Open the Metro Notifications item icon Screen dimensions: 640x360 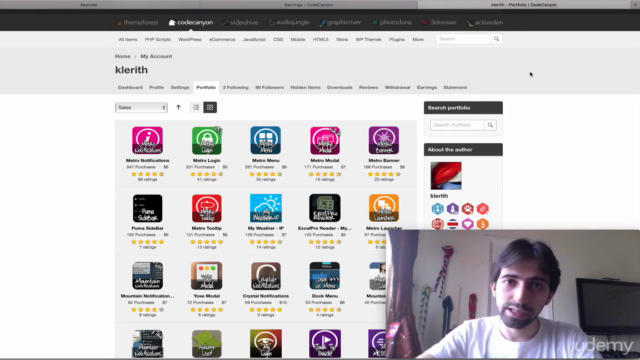coord(147,140)
